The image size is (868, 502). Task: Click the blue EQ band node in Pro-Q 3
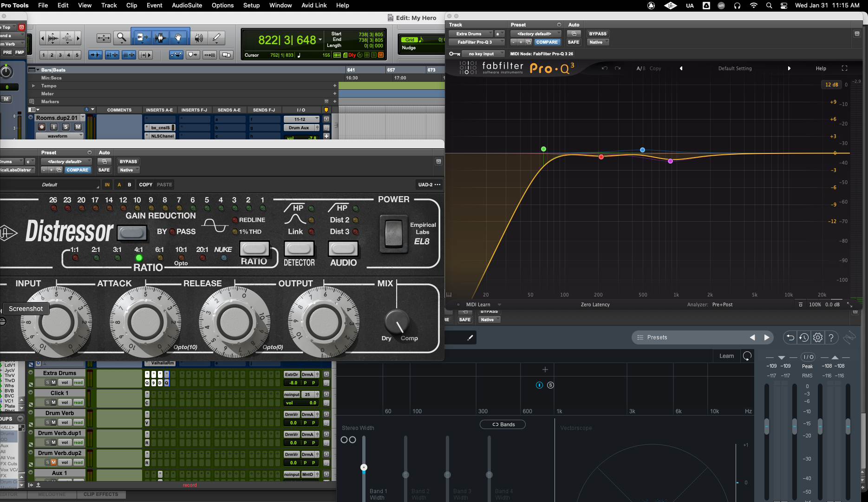[x=642, y=150]
